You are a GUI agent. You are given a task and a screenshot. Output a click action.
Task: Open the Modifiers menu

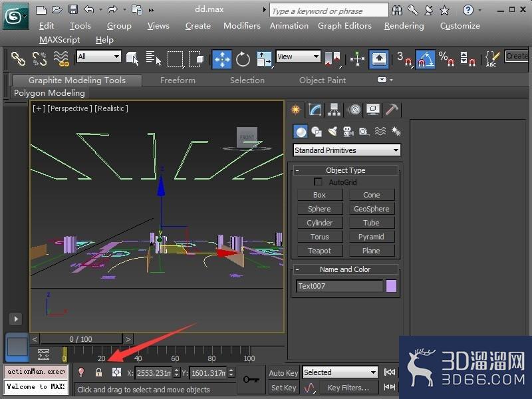(x=242, y=26)
